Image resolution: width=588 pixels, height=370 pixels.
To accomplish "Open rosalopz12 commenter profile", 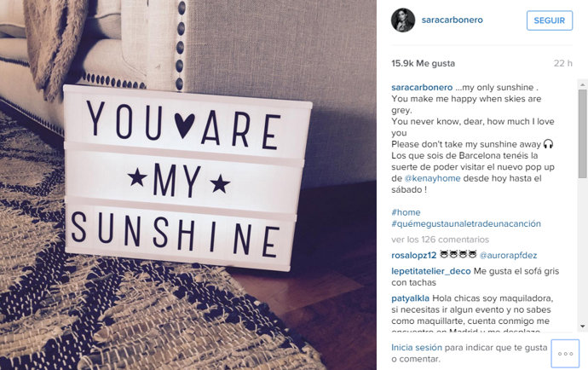I will tap(414, 256).
